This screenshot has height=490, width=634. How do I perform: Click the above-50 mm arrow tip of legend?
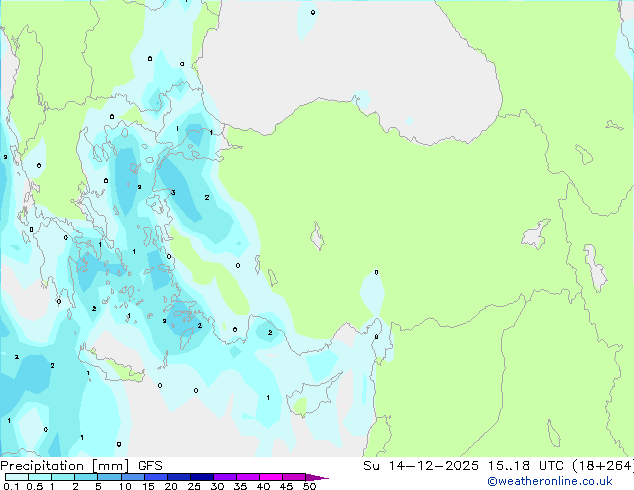[317, 477]
